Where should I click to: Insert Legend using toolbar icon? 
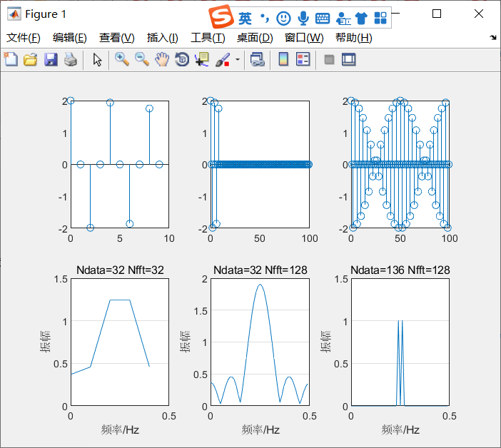pyautogui.click(x=303, y=59)
